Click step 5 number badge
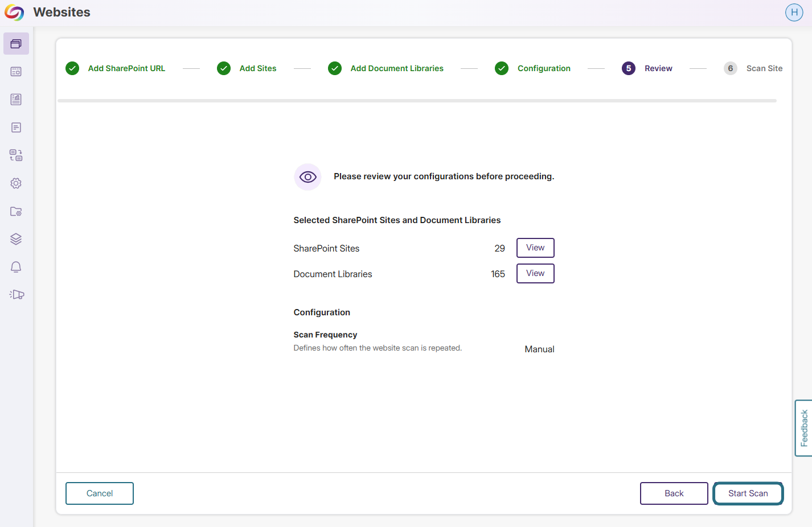 pyautogui.click(x=629, y=68)
